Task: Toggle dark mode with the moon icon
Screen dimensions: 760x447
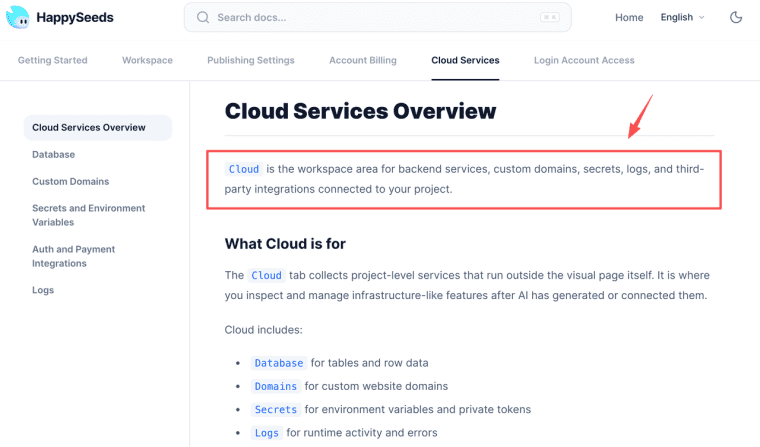Action: tap(736, 17)
